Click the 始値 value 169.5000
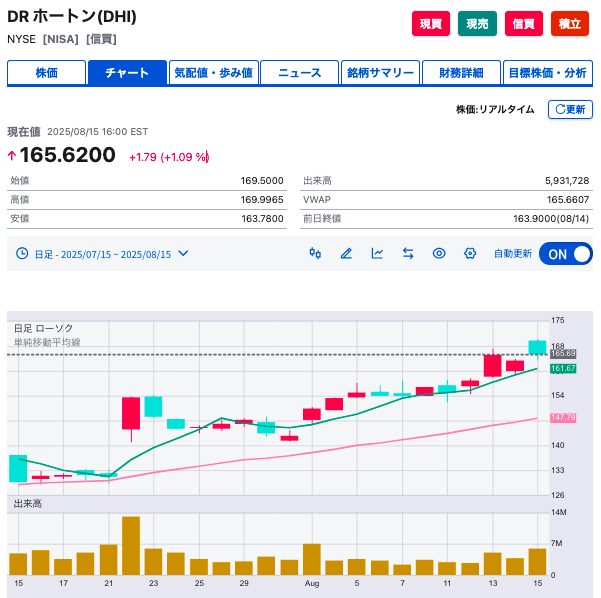Image resolution: width=601 pixels, height=598 pixels. 262,181
